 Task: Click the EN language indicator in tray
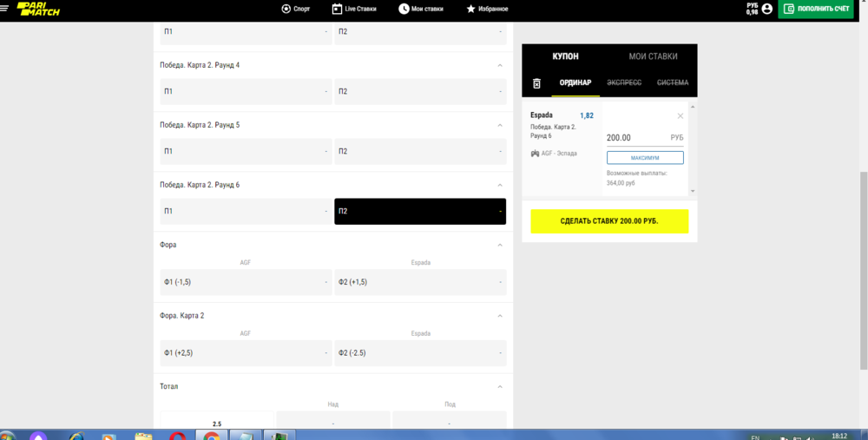click(755, 437)
